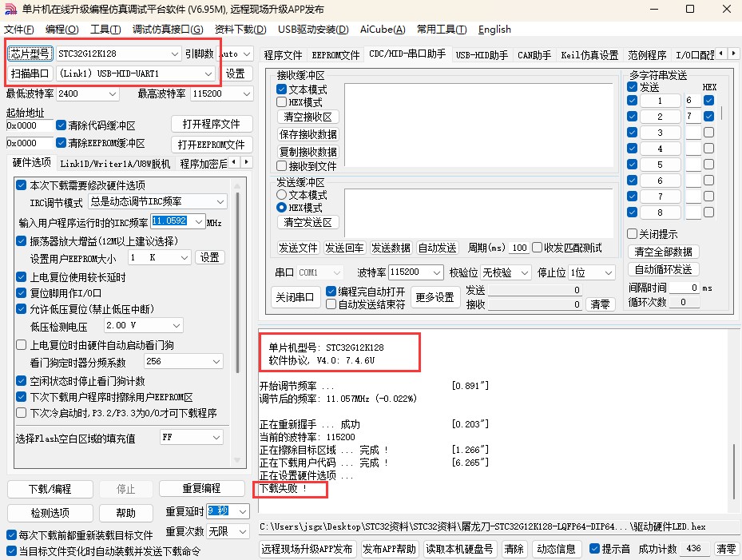Click multi-string send button 3

click(x=660, y=133)
